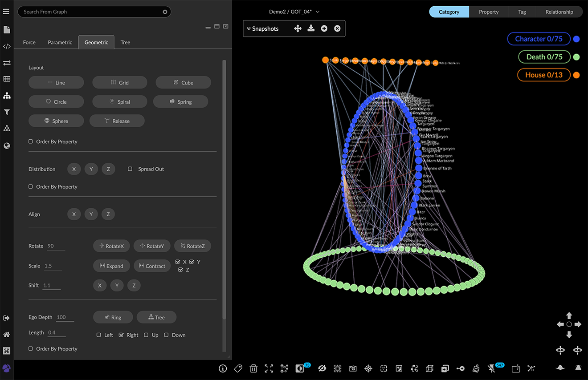Click the fit-to-screen expand arrows icon
The width and height of the screenshot is (588, 380).
pos(269,368)
